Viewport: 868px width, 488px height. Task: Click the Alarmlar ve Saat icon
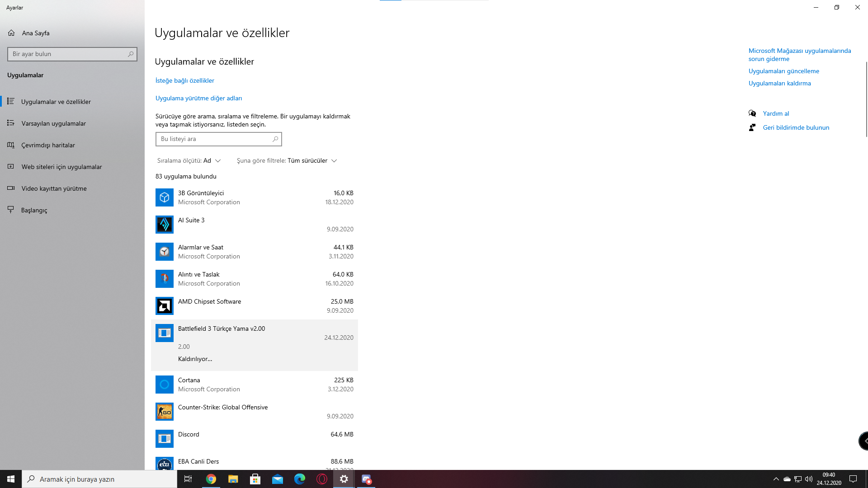pos(165,252)
